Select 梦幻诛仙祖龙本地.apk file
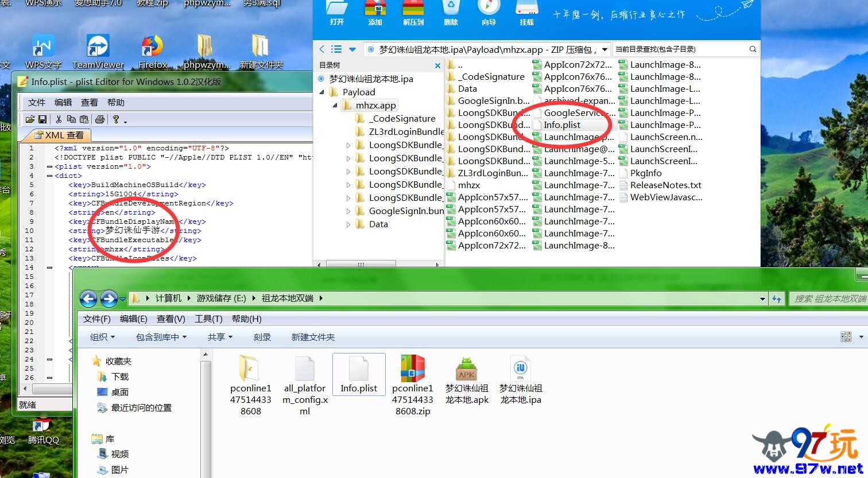 click(x=467, y=380)
